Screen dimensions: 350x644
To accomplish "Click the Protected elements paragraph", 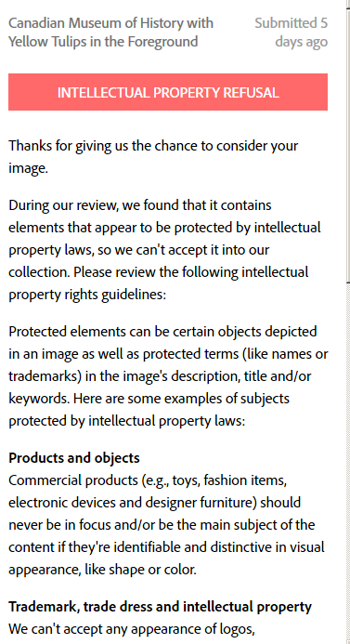I will point(168,375).
